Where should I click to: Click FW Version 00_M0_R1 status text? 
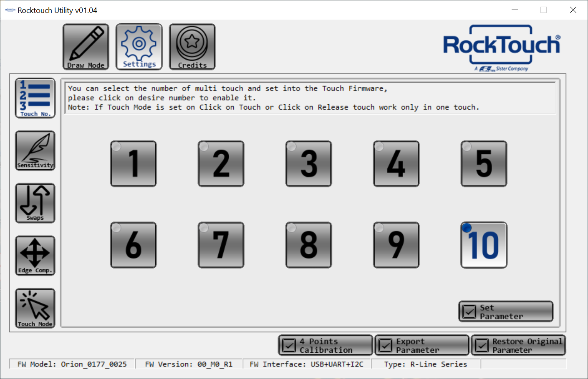(189, 364)
